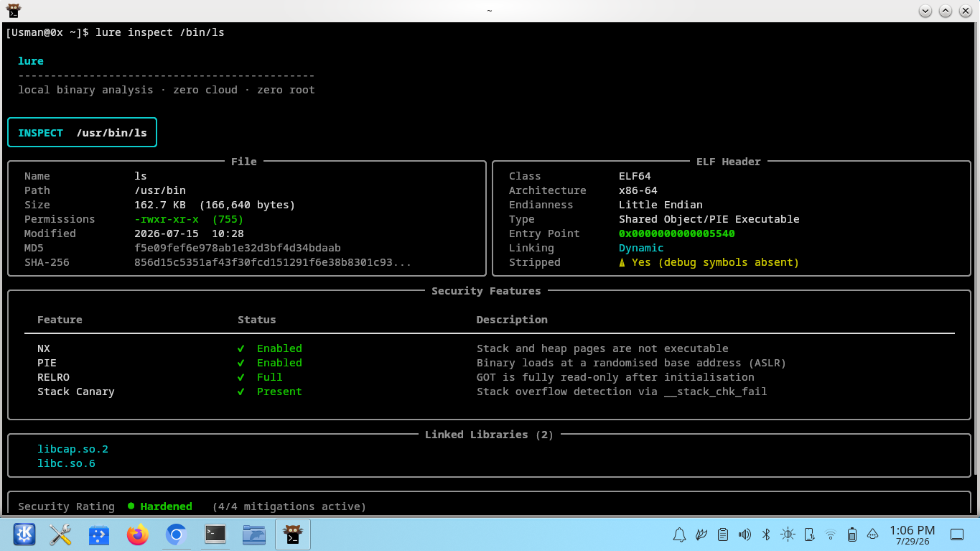
Task: Click the green check mark in the RELRO row
Action: click(x=241, y=377)
